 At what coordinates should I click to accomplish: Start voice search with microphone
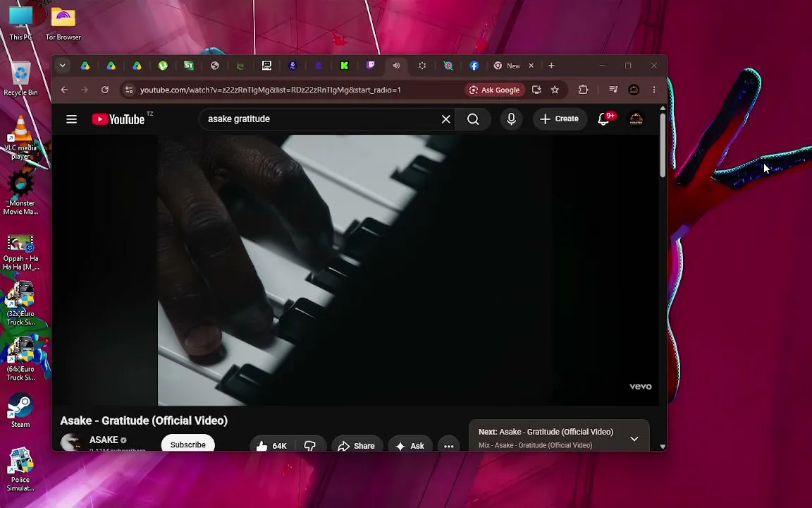pyautogui.click(x=511, y=119)
